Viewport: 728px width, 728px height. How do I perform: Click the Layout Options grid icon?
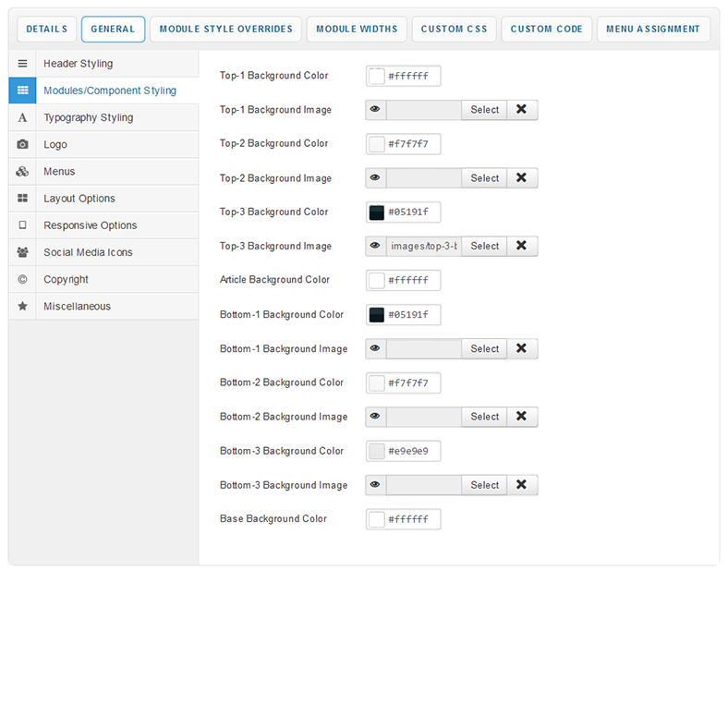[22, 199]
